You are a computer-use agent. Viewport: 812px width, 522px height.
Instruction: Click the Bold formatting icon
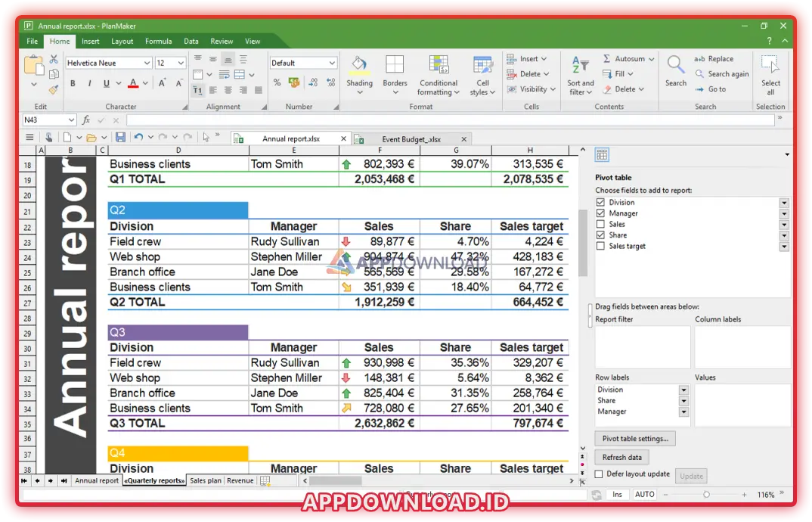coord(73,84)
